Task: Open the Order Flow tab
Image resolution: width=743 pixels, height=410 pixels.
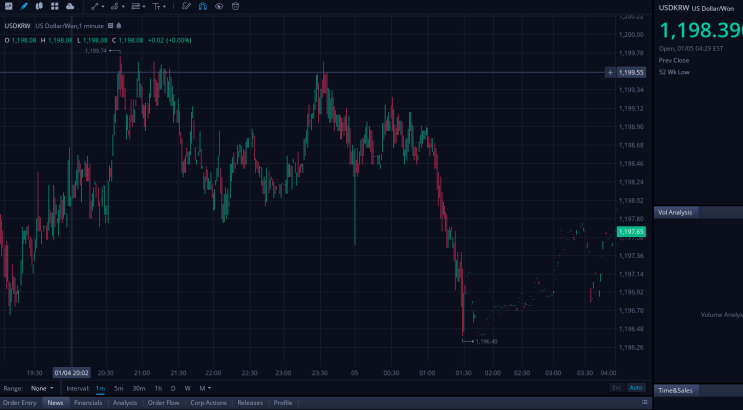Action: click(x=163, y=403)
